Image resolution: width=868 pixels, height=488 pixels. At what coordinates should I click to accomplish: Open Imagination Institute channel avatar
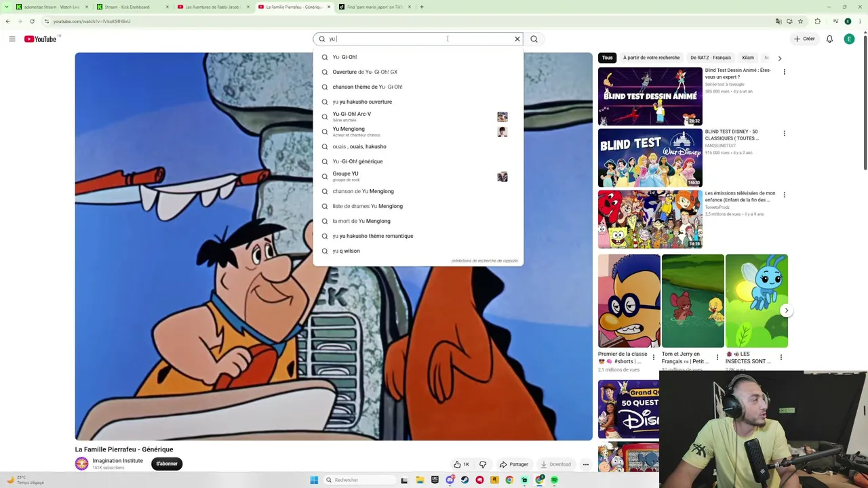click(81, 464)
